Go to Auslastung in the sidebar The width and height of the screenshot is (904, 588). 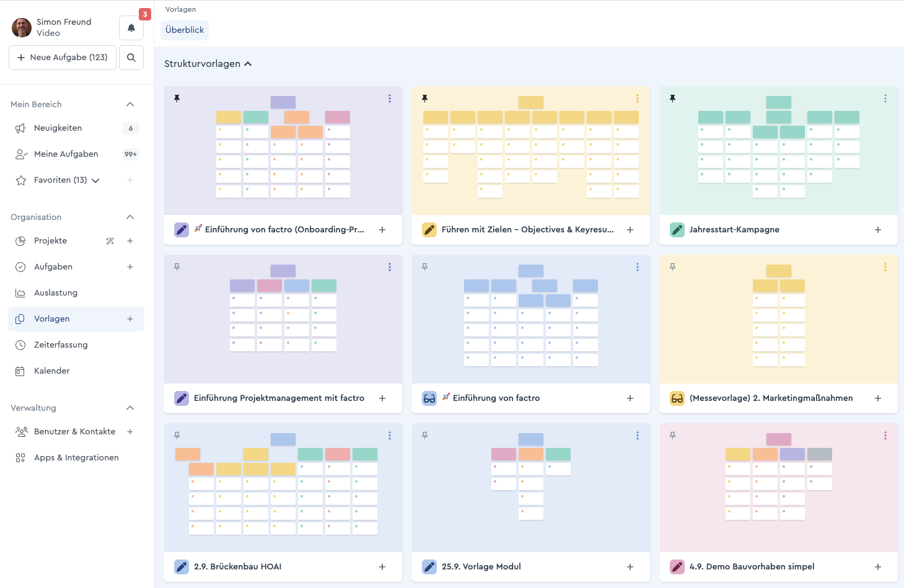tap(76, 293)
